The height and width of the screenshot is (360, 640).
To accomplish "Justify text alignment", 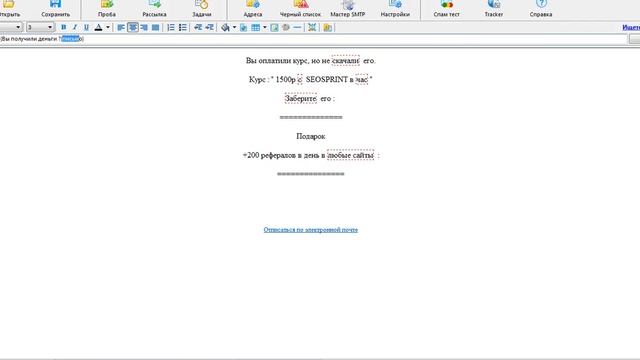I will (x=155, y=27).
